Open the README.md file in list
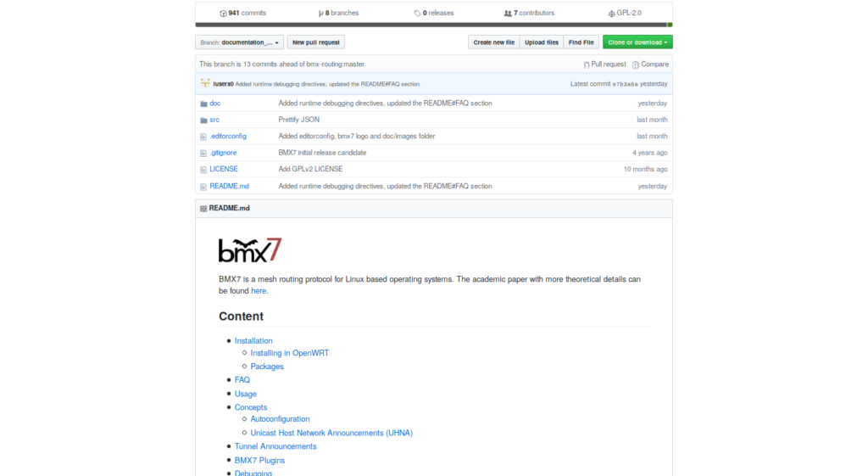The height and width of the screenshot is (476, 868). tap(229, 186)
